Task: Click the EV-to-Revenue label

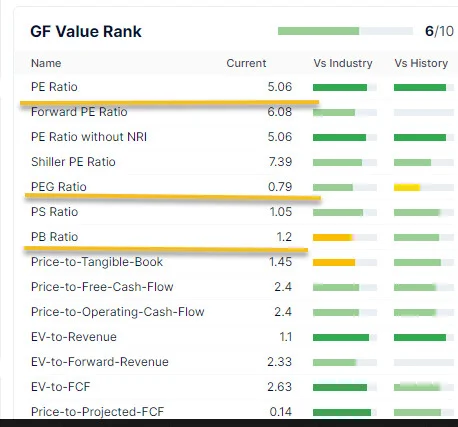Action: pyautogui.click(x=74, y=337)
